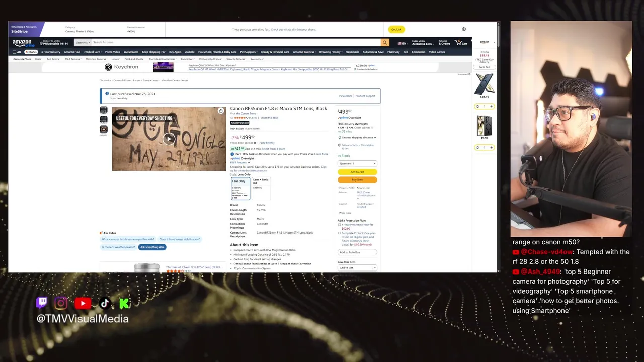The image size is (644, 362).
Task: Select the Lens + Basic Kit style option
Action: click(261, 189)
